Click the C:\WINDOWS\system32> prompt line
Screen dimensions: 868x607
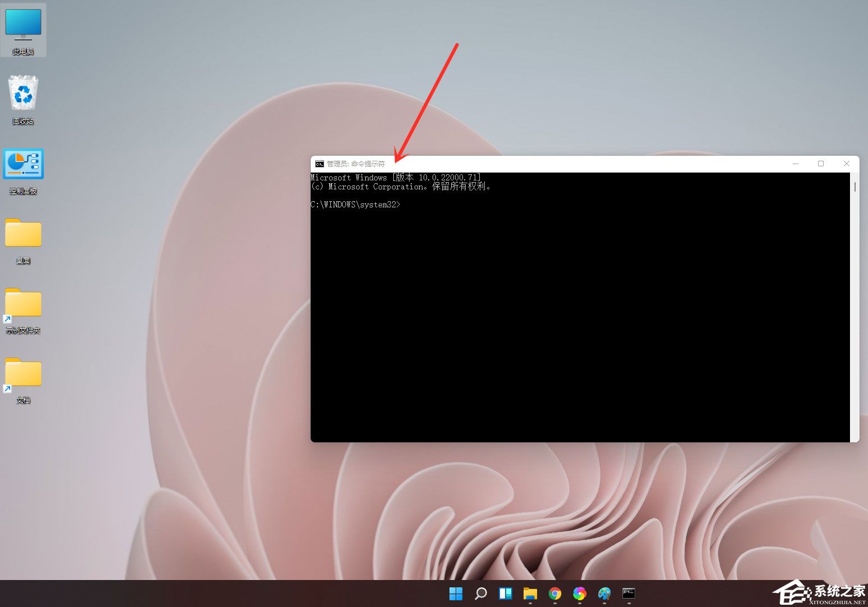(356, 205)
